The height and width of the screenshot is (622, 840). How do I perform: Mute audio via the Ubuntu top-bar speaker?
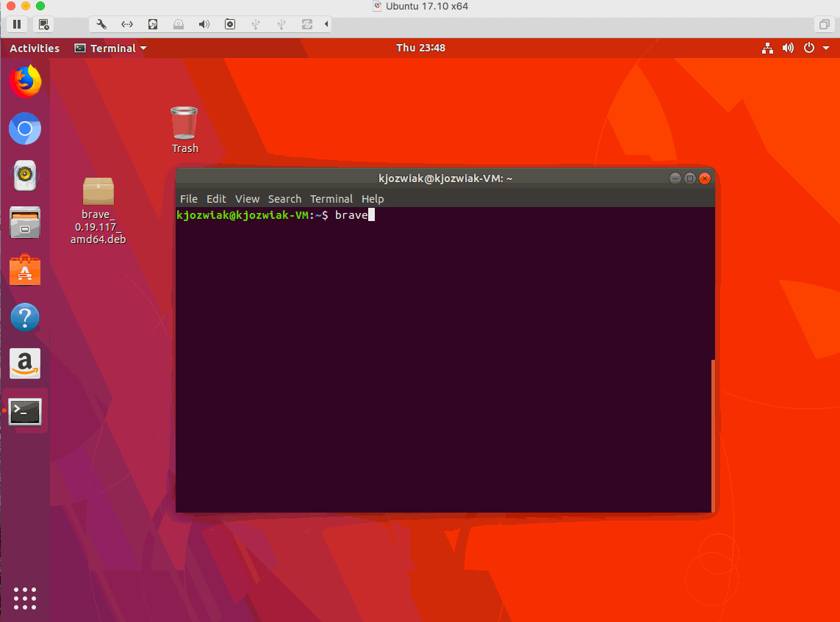click(x=788, y=48)
